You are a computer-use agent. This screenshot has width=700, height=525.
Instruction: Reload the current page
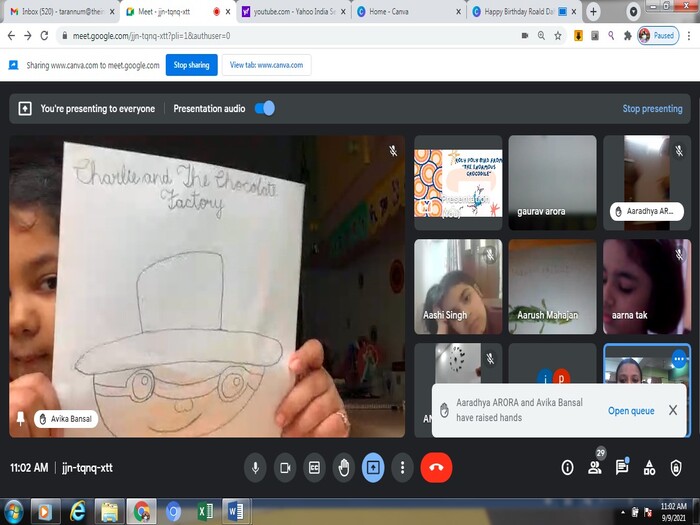pos(44,36)
